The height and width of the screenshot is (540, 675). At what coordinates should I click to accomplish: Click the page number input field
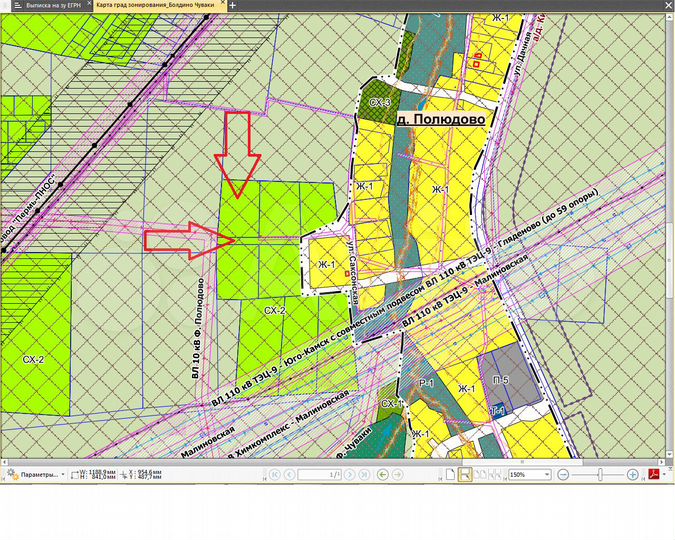(x=318, y=474)
